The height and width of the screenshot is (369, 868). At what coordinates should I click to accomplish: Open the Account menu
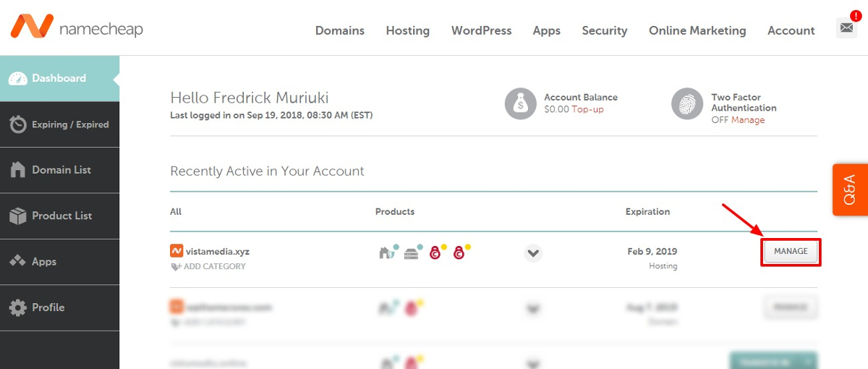[x=791, y=30]
